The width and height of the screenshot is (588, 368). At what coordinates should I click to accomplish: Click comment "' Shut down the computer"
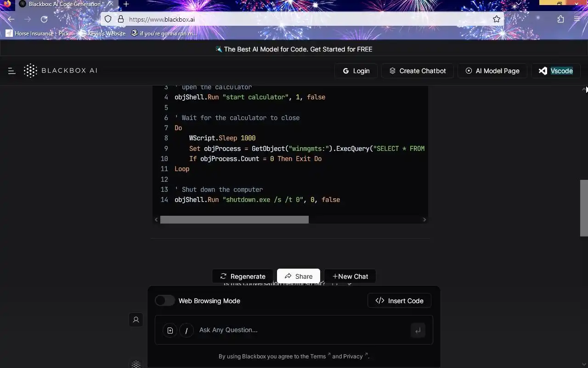(219, 190)
